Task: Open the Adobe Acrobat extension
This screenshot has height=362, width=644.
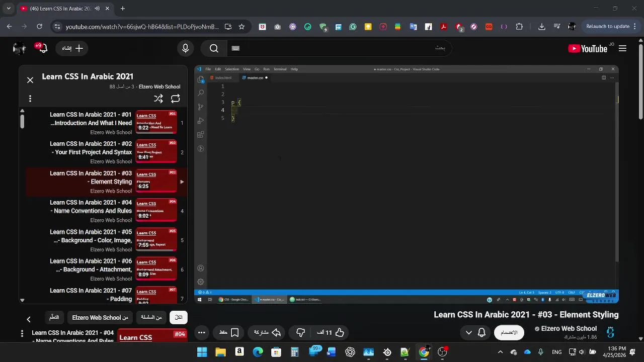Action: click(444, 27)
